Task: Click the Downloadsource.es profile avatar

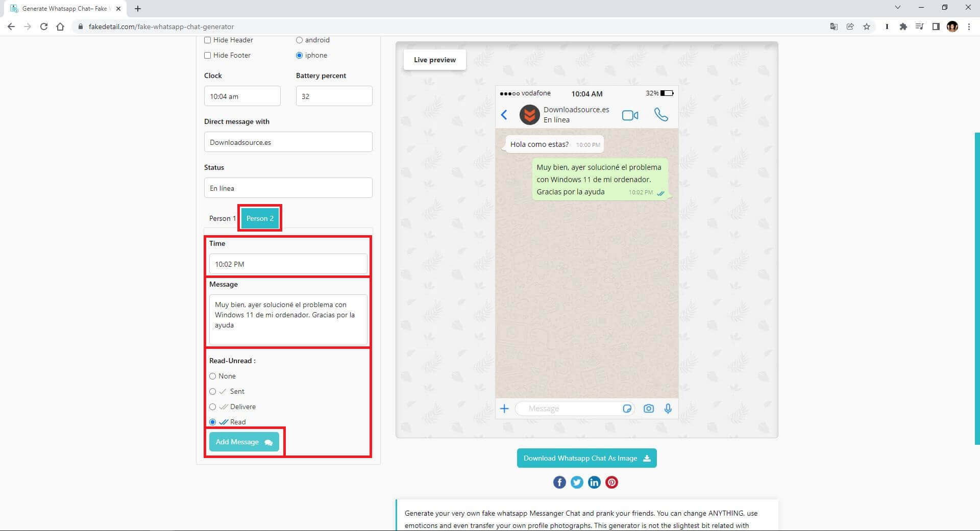Action: 529,115
